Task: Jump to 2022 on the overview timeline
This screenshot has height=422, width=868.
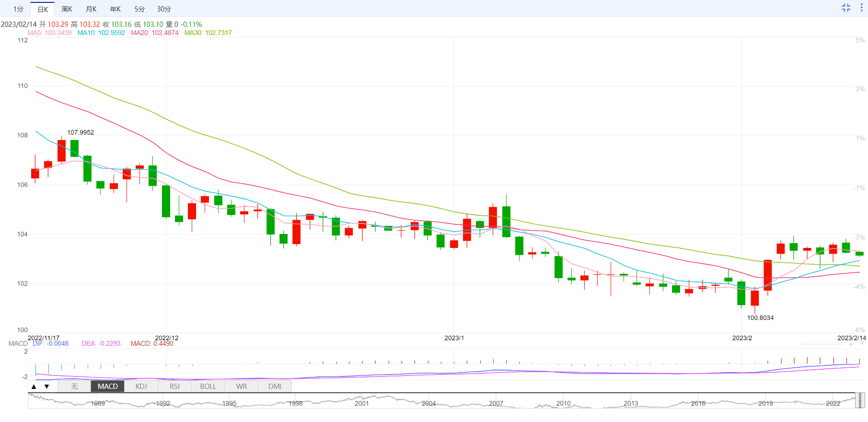Action: coord(833,403)
